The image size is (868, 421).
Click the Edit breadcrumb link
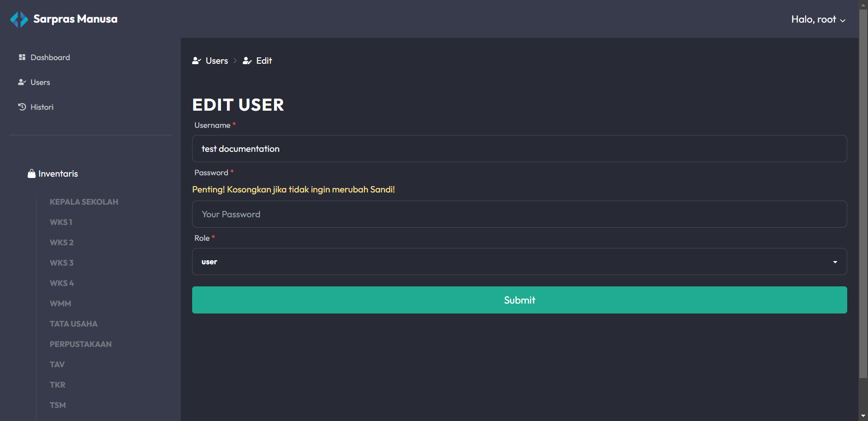point(264,61)
